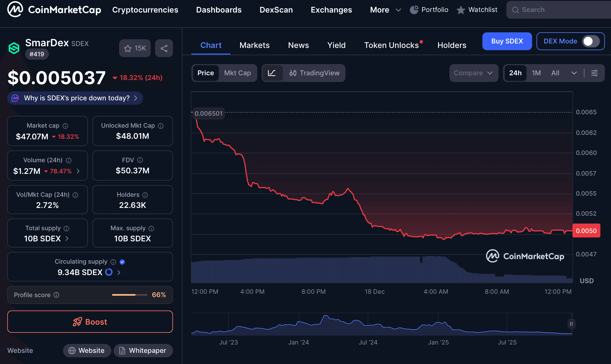Open the More navigation dropdown
This screenshot has width=611, height=364.
click(x=385, y=9)
